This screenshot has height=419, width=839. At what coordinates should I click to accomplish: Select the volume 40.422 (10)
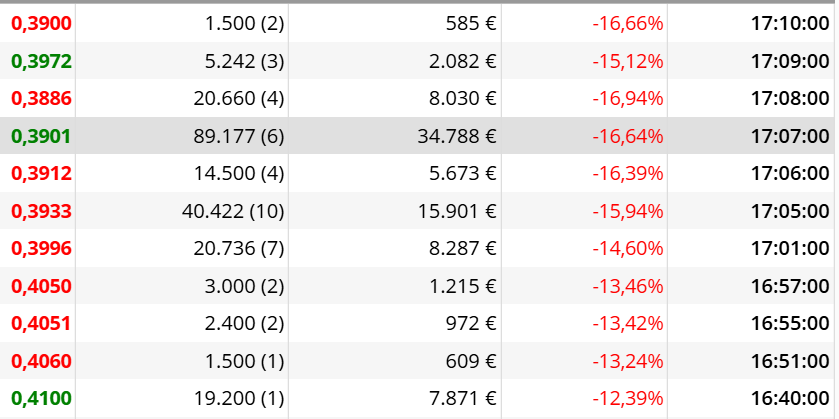(233, 211)
